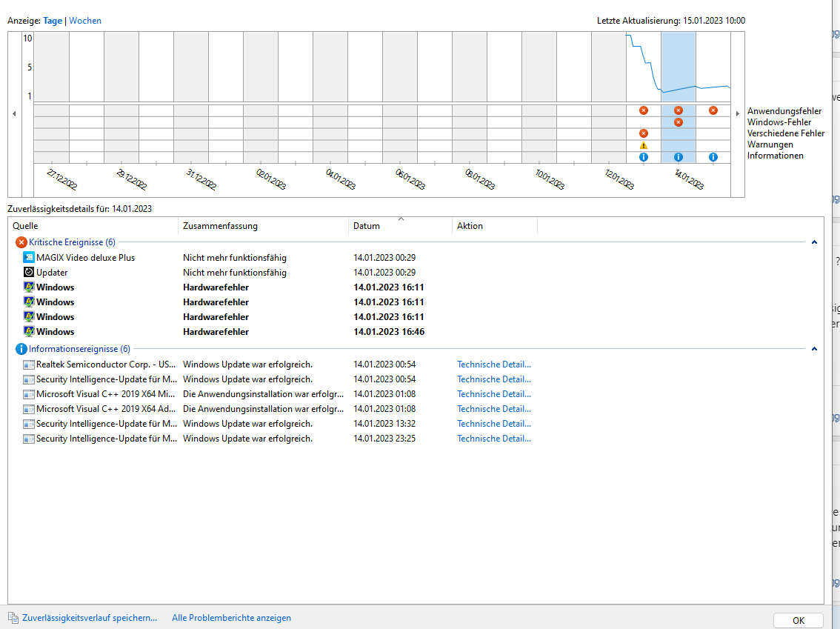The width and height of the screenshot is (840, 629).
Task: Select the highlighted 14.01.2023 column in the chart
Action: coord(678,65)
